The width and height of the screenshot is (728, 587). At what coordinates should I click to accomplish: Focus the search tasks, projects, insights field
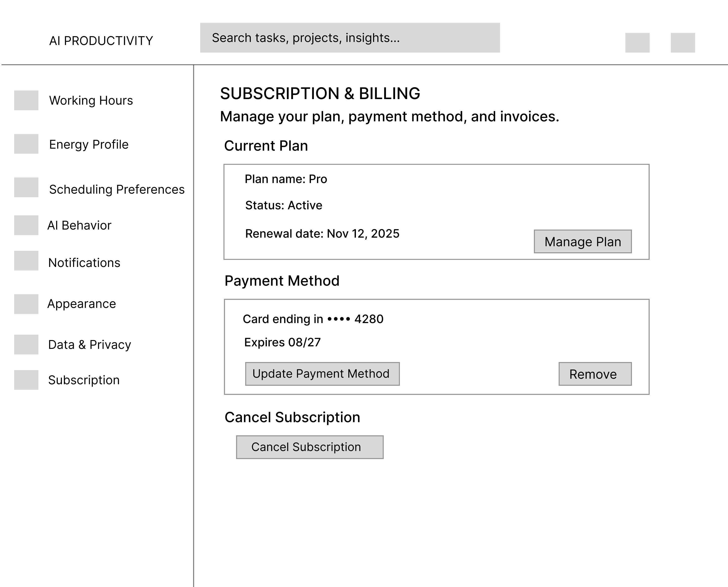click(x=350, y=37)
